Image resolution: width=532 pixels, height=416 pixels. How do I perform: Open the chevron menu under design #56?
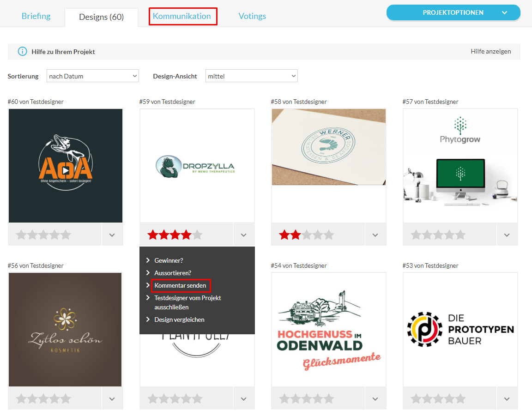(112, 399)
